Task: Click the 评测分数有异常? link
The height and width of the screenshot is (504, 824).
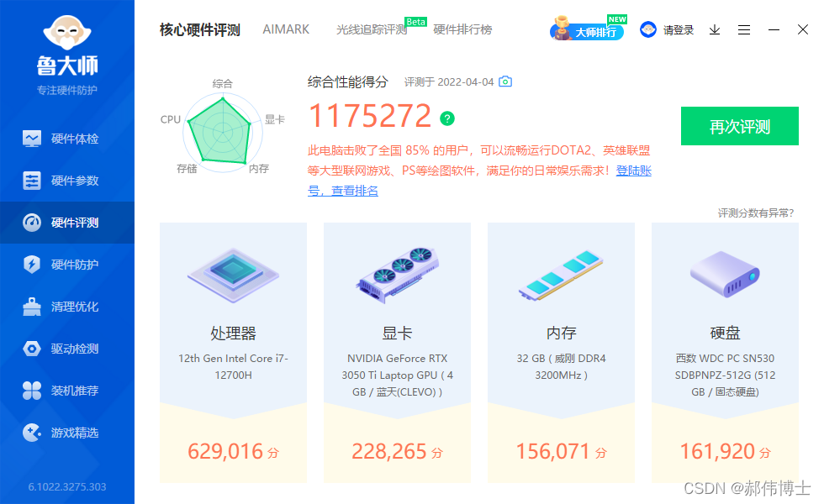Action: coord(756,213)
